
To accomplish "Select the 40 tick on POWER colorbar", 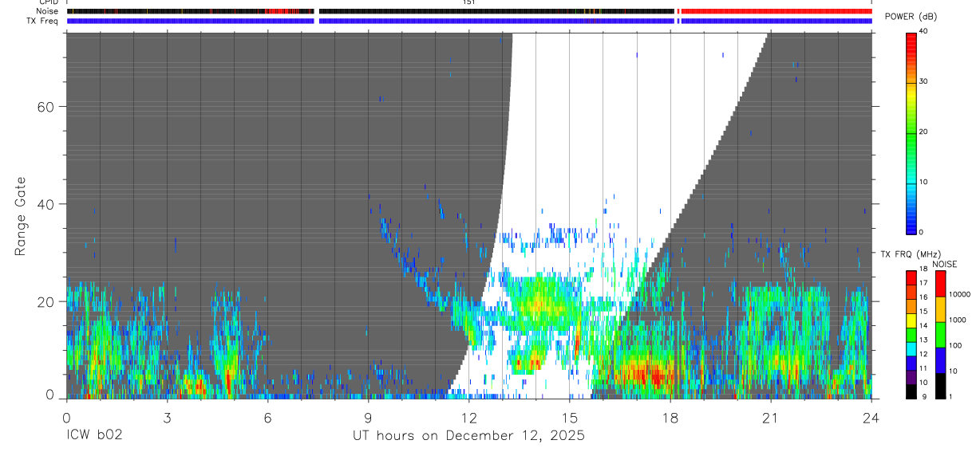I will click(923, 31).
